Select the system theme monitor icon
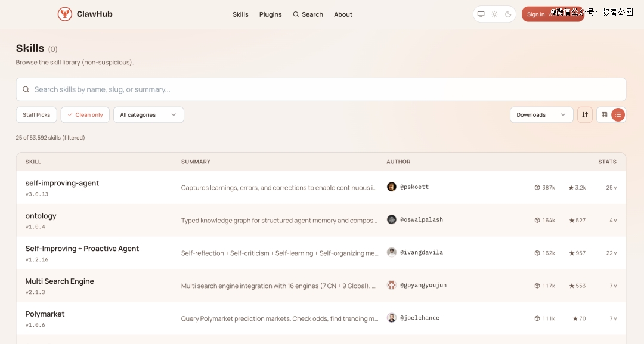This screenshot has height=344, width=644. pyautogui.click(x=481, y=14)
